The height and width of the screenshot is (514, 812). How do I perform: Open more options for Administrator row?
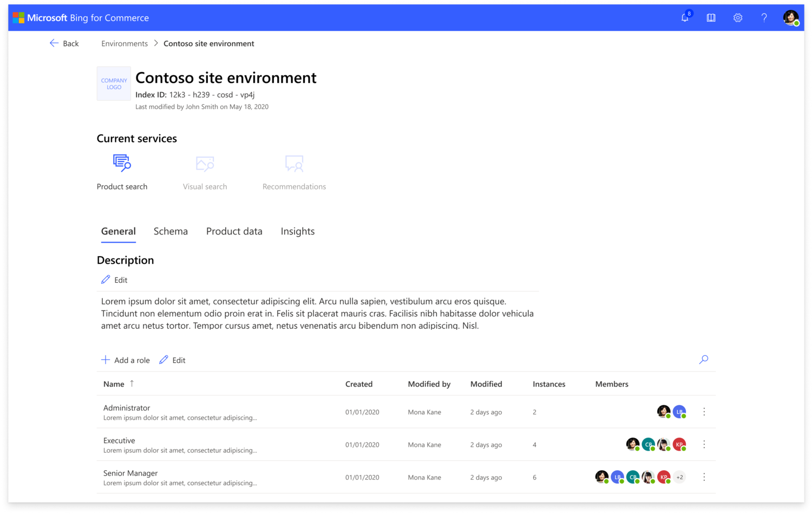coord(704,412)
